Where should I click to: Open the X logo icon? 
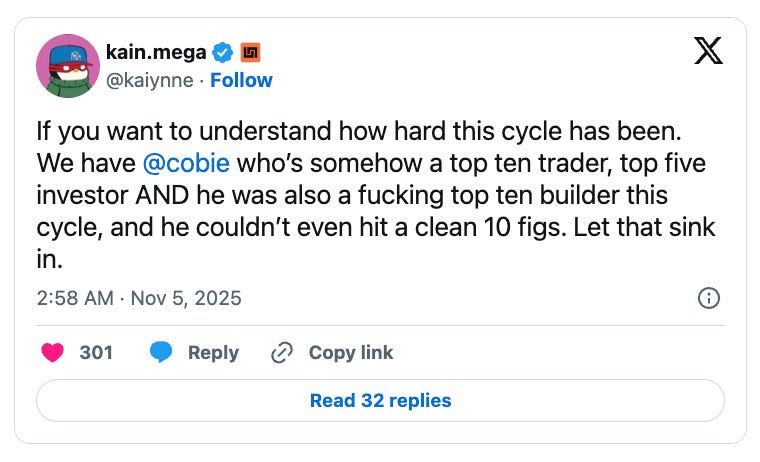(708, 50)
